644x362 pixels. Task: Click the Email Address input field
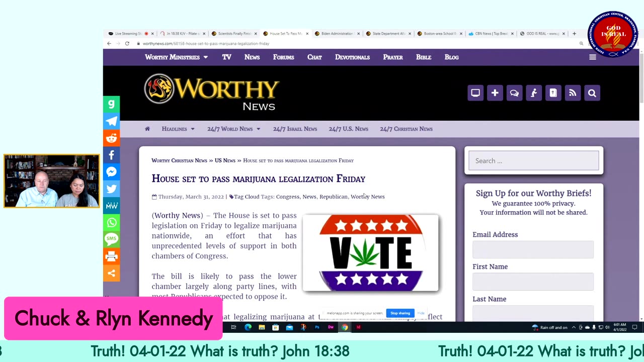(x=533, y=249)
